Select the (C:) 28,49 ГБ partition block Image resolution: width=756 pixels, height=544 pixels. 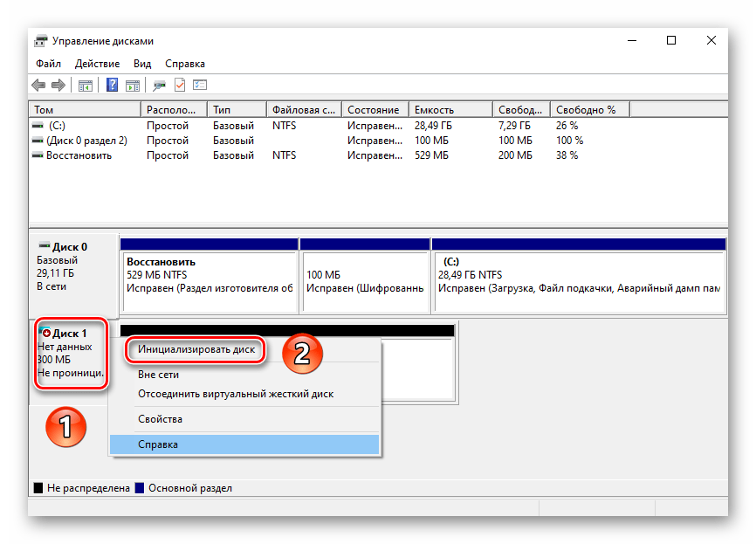pyautogui.click(x=578, y=279)
